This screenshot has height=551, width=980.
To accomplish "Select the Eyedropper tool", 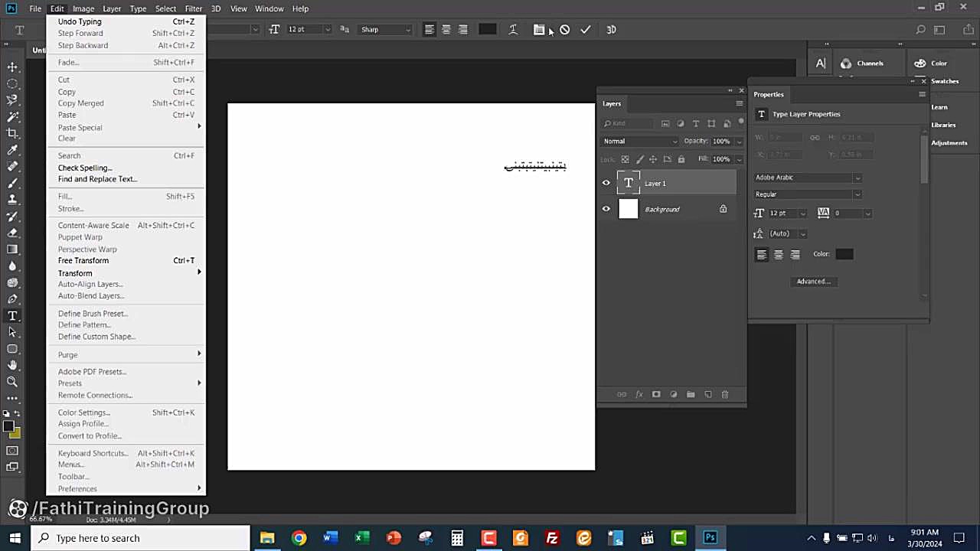I will [12, 150].
